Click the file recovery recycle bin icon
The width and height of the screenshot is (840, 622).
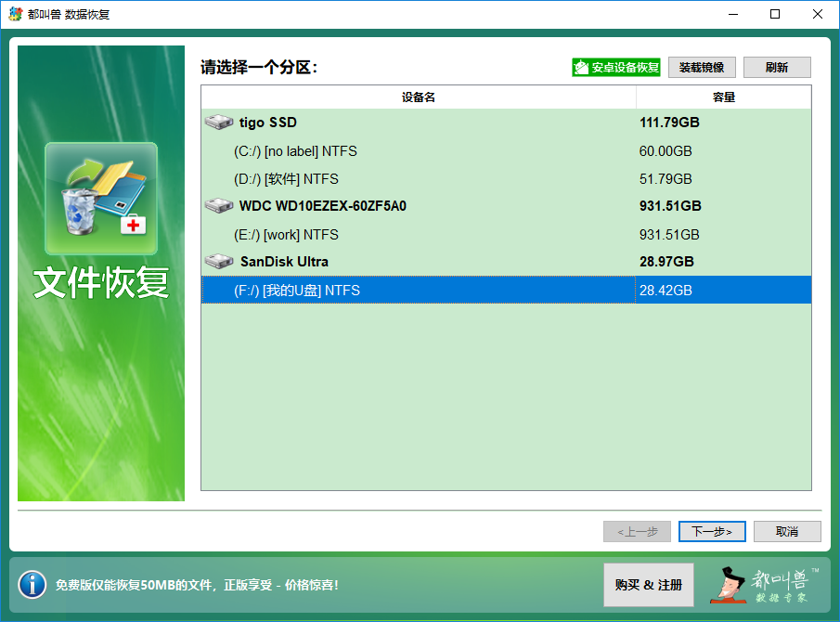[x=101, y=199]
